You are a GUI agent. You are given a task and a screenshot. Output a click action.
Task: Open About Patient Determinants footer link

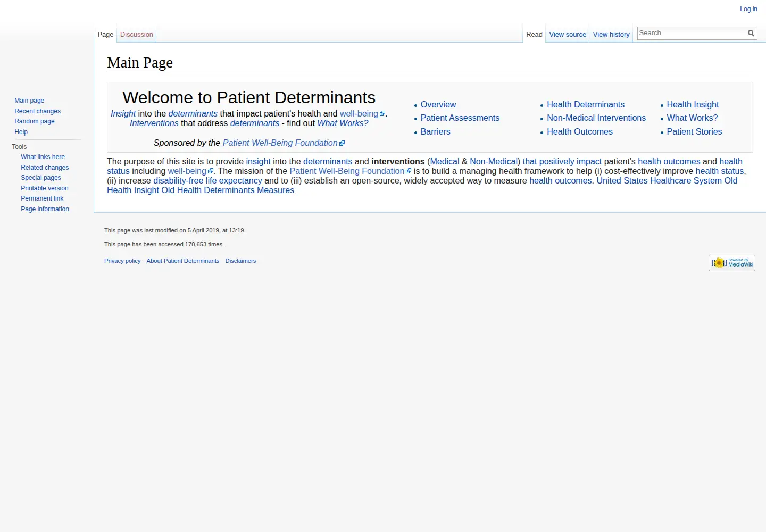183,261
